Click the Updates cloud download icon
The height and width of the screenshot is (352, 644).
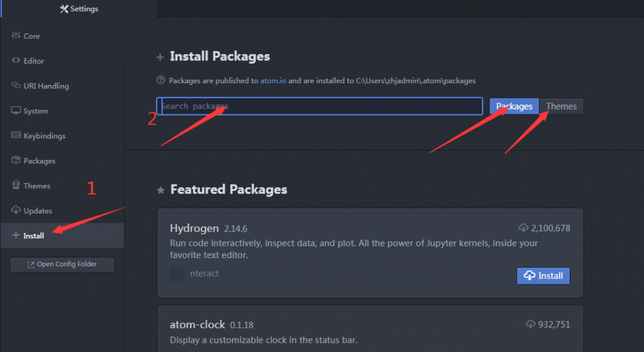pyautogui.click(x=16, y=210)
